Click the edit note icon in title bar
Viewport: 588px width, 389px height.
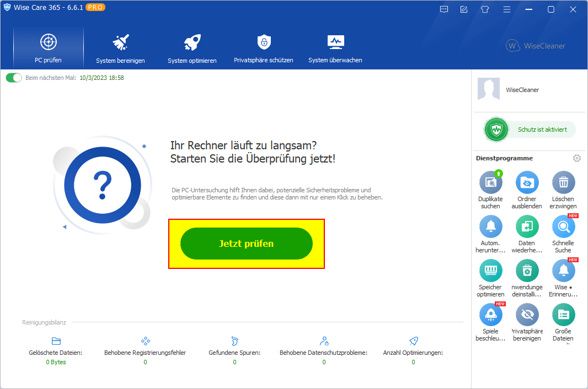point(464,9)
